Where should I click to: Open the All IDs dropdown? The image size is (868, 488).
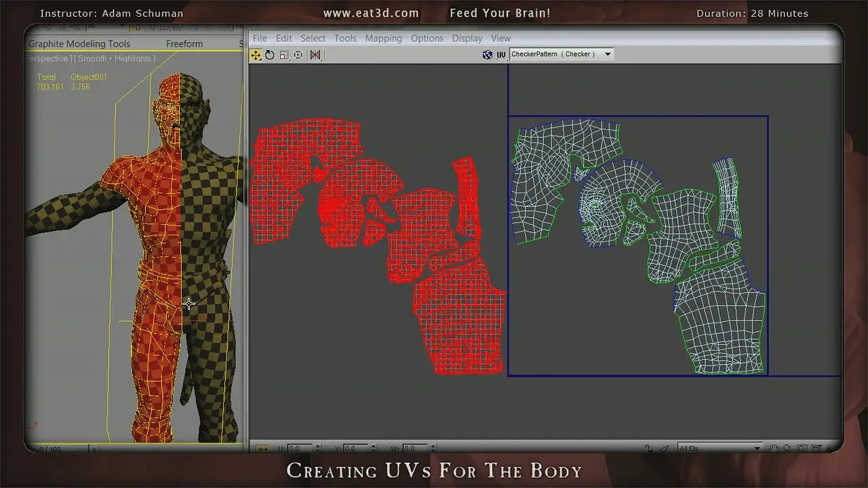(719, 448)
